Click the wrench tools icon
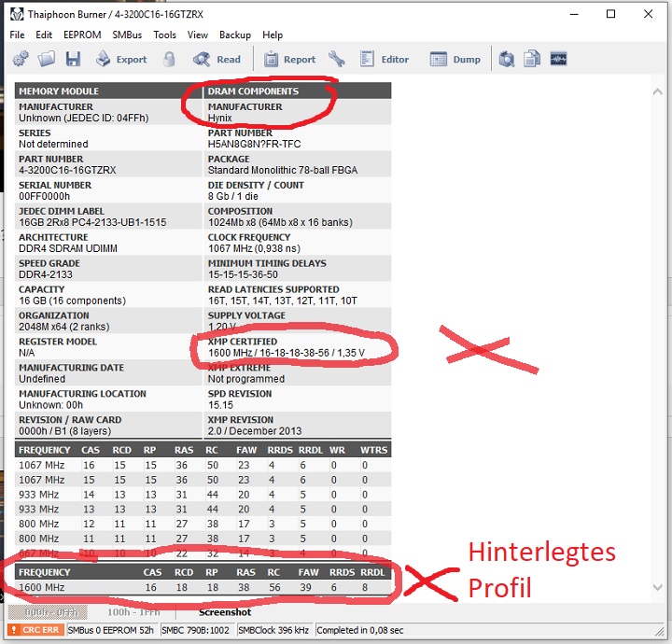 336,59
